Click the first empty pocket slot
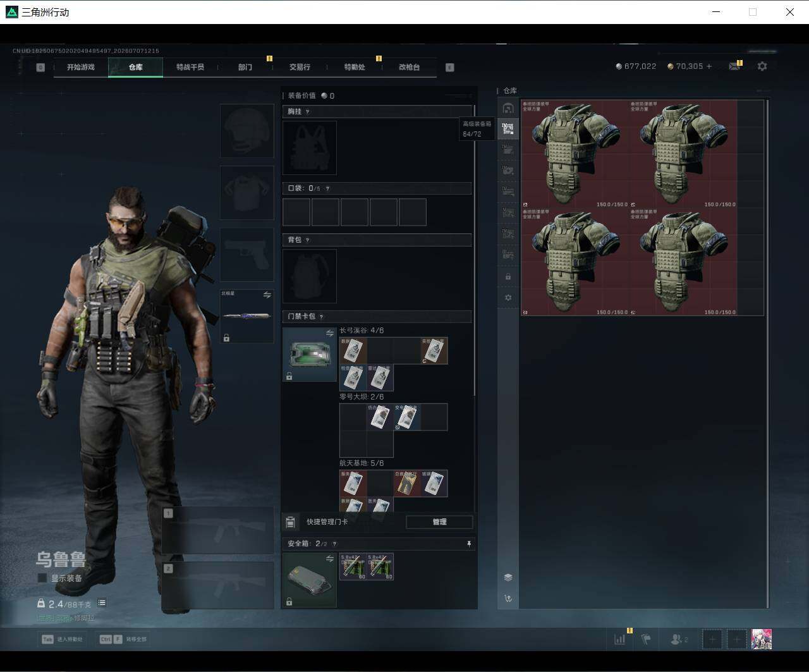The height and width of the screenshot is (672, 809). click(x=296, y=212)
